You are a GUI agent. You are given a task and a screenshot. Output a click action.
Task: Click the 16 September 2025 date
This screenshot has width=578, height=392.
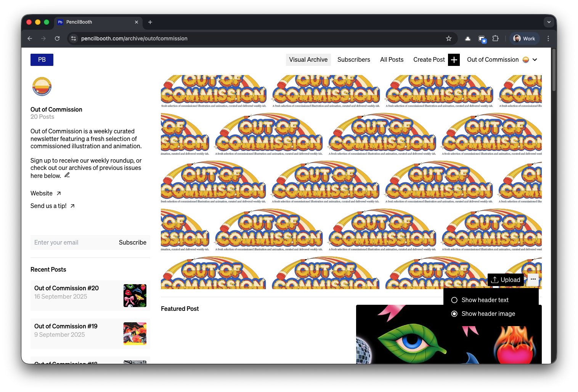[x=61, y=297]
